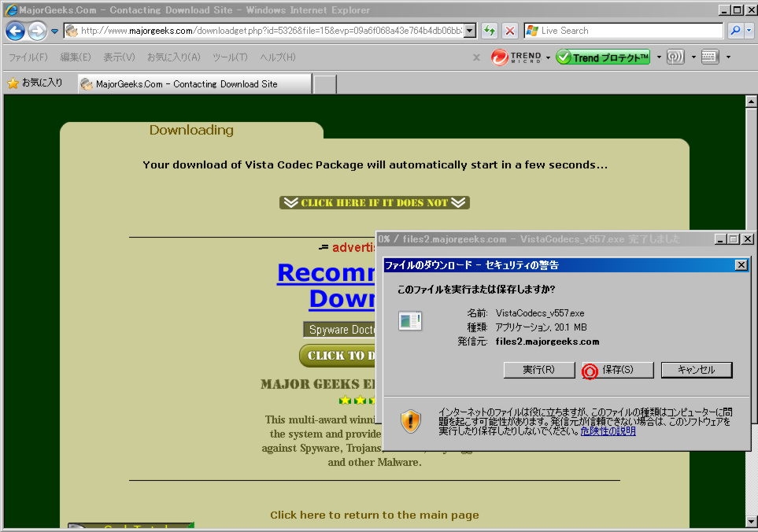Open the recent pages dropdown arrow
Image resolution: width=758 pixels, height=532 pixels.
tap(54, 31)
